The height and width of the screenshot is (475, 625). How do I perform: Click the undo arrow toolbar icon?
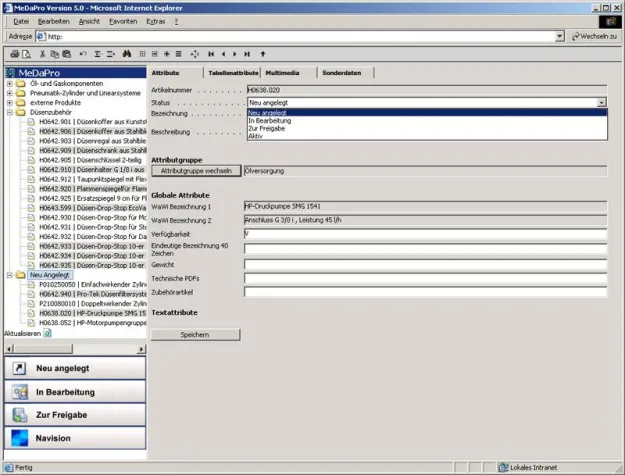pos(83,53)
